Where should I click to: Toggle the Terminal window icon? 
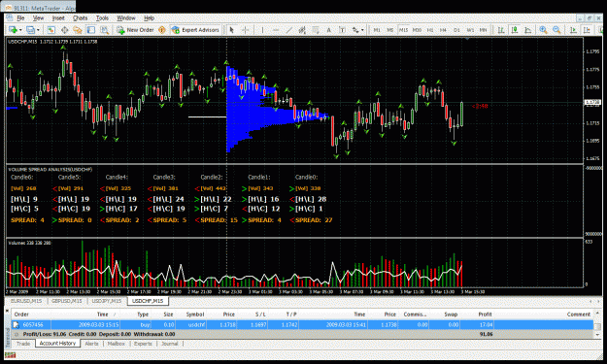coord(91,30)
